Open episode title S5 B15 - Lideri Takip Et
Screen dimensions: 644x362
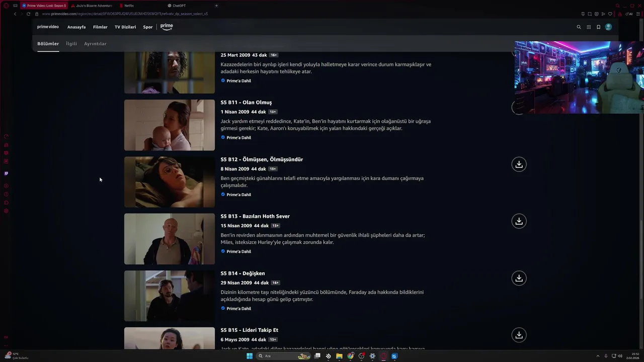click(x=250, y=330)
